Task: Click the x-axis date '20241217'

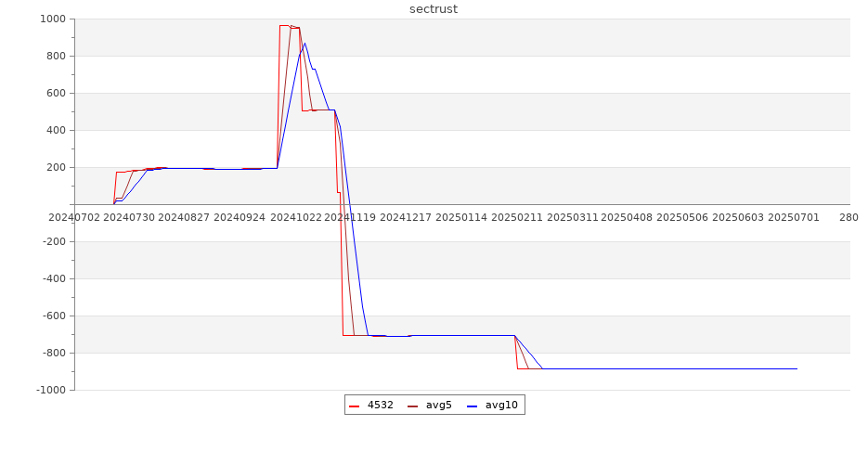Action: pos(406,217)
